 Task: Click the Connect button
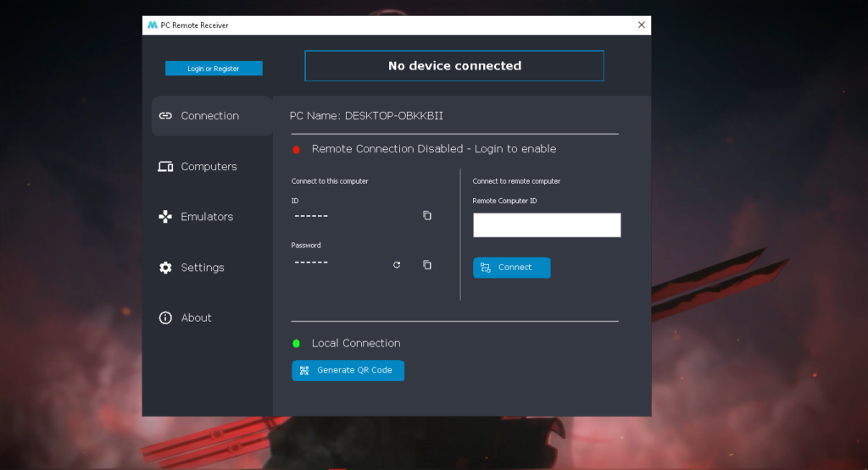click(511, 268)
